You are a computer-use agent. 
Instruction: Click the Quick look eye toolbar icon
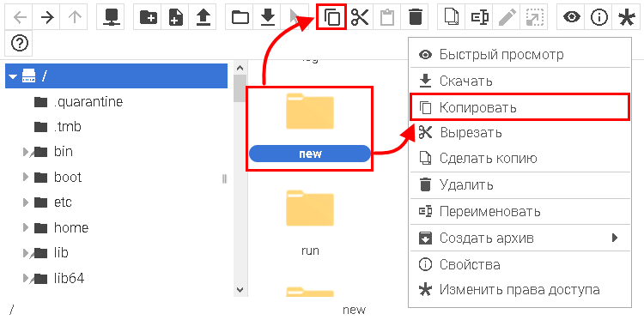571,17
